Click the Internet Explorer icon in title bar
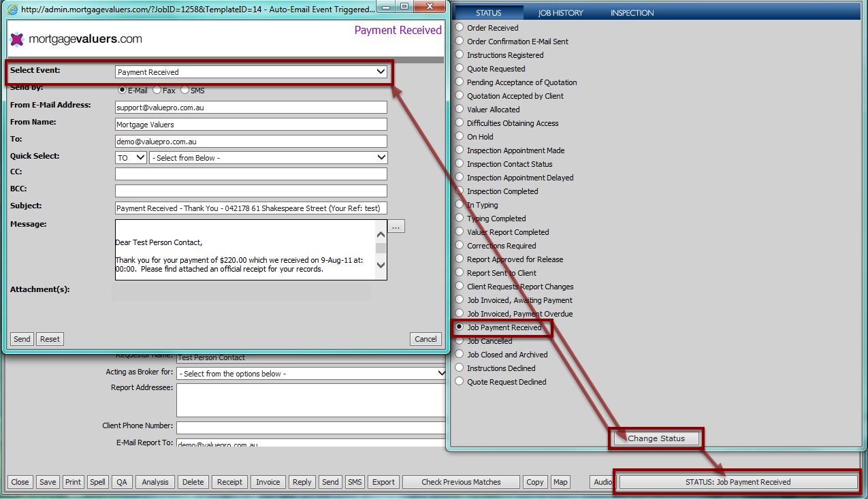Image resolution: width=868 pixels, height=499 pixels. [x=12, y=9]
